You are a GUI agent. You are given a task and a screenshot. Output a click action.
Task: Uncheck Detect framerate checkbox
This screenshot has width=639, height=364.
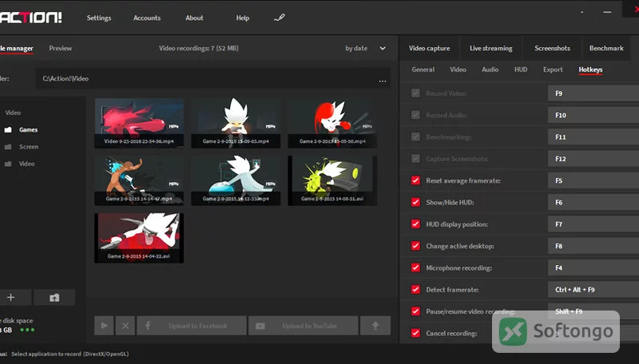(415, 290)
